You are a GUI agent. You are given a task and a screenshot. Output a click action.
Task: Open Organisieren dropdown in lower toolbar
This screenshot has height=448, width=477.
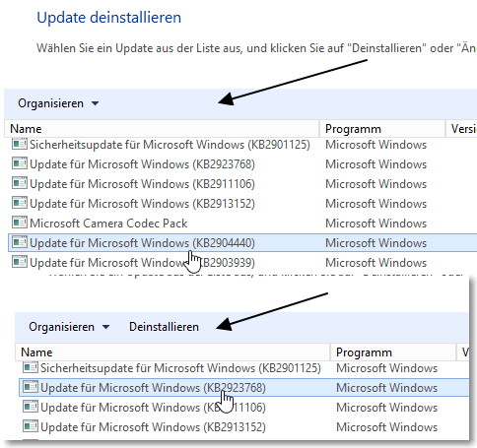click(x=69, y=327)
